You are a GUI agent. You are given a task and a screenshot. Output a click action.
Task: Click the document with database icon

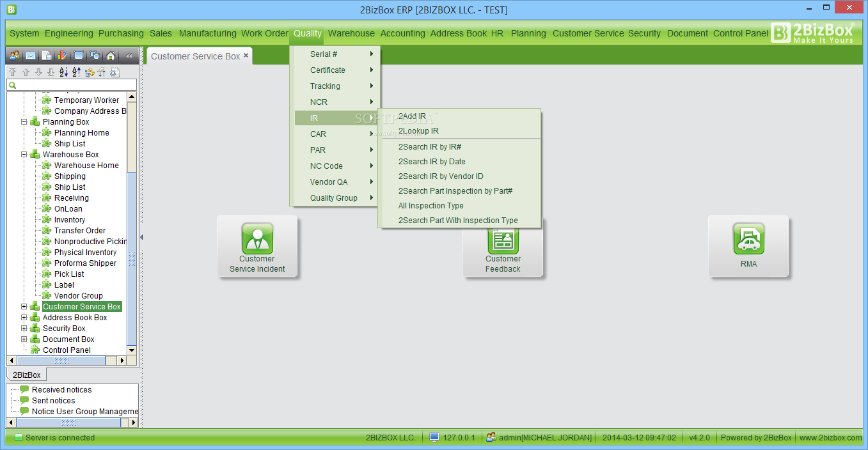tap(47, 56)
